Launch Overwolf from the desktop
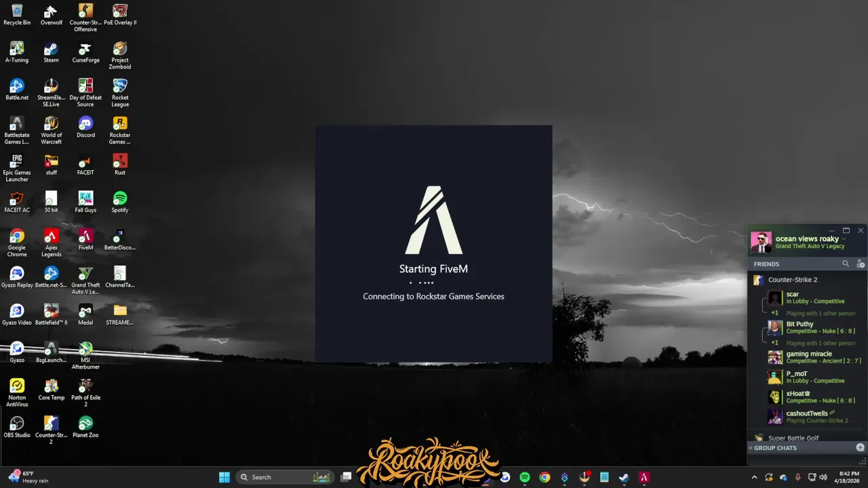The height and width of the screenshot is (488, 868). (52, 14)
